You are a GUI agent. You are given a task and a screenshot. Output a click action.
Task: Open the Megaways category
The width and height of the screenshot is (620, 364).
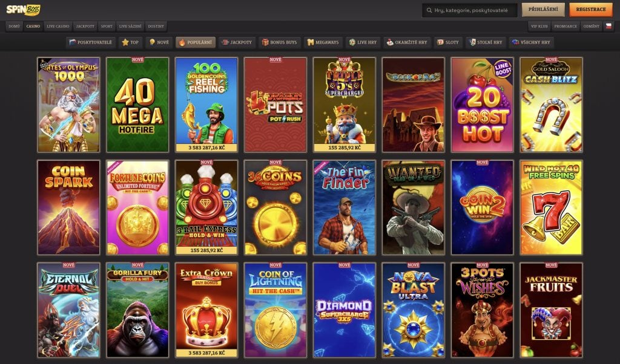coord(323,42)
